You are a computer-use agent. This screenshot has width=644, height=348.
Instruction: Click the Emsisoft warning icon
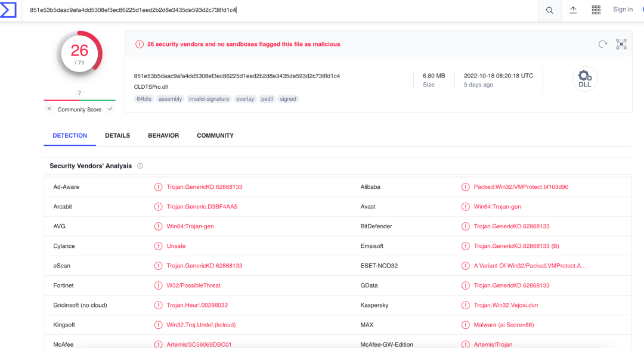[465, 246]
